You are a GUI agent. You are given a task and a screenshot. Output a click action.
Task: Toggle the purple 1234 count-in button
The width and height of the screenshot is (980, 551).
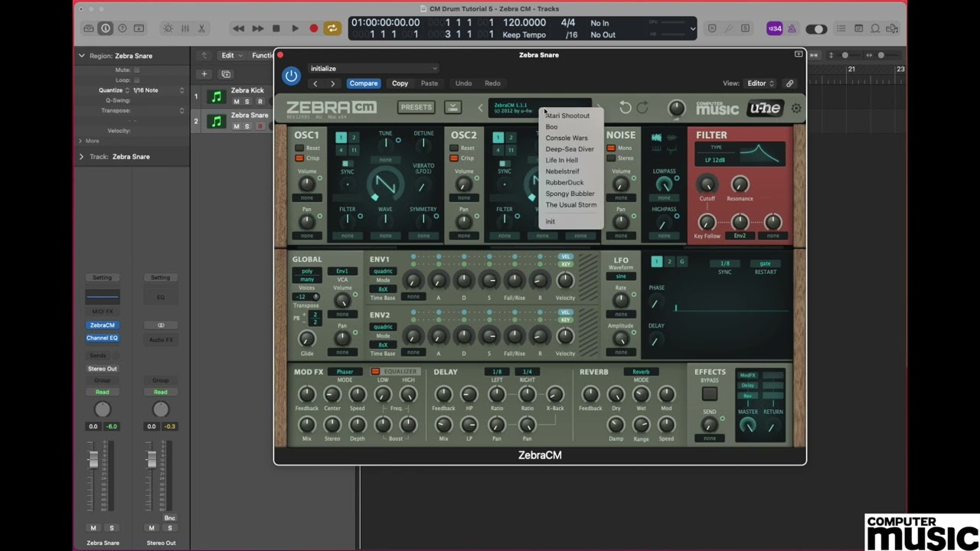click(775, 28)
